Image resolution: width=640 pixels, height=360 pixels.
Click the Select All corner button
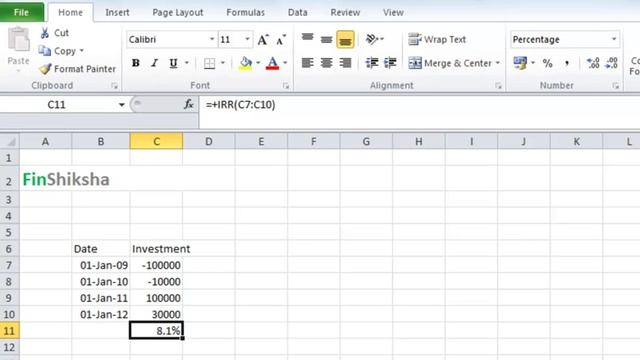click(10, 142)
